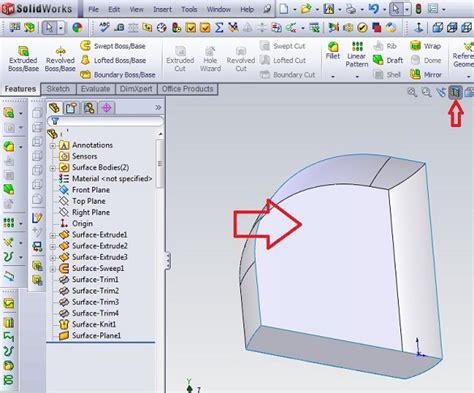Viewport: 474px width, 393px height.
Task: Choose Lofted Boss/Base
Action: [113, 60]
